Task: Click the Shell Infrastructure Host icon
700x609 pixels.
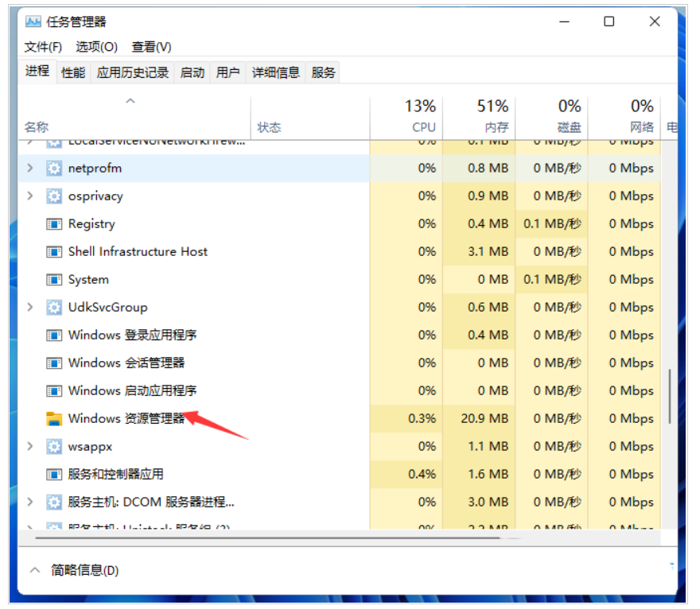Action: click(54, 252)
